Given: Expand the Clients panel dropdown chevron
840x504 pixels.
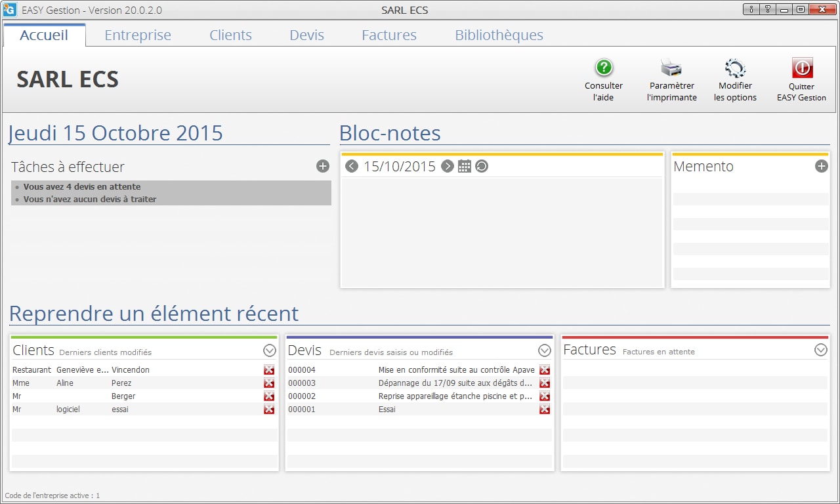Looking at the screenshot, I should (x=269, y=350).
